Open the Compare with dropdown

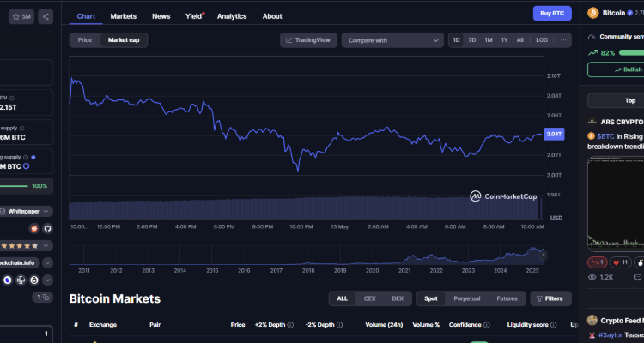[392, 40]
